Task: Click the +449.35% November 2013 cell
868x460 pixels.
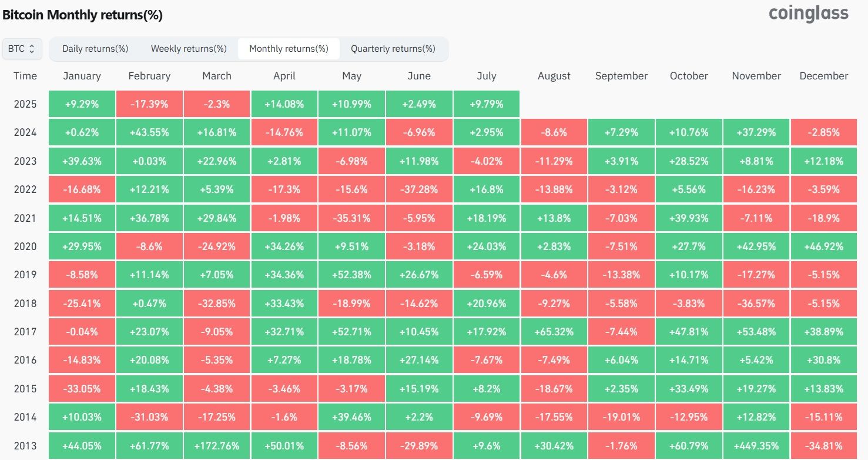Action: point(756,445)
